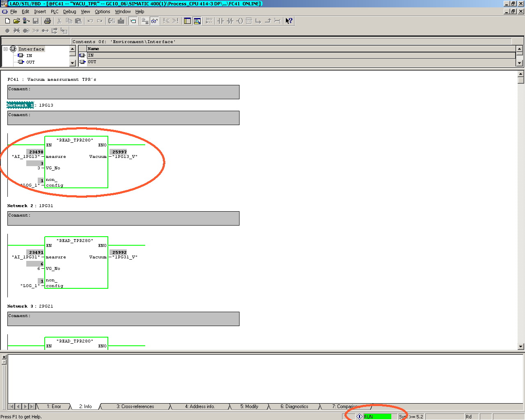Screen dimensions: 525x420
Task: Click the Close branch icon
Action: [268, 21]
